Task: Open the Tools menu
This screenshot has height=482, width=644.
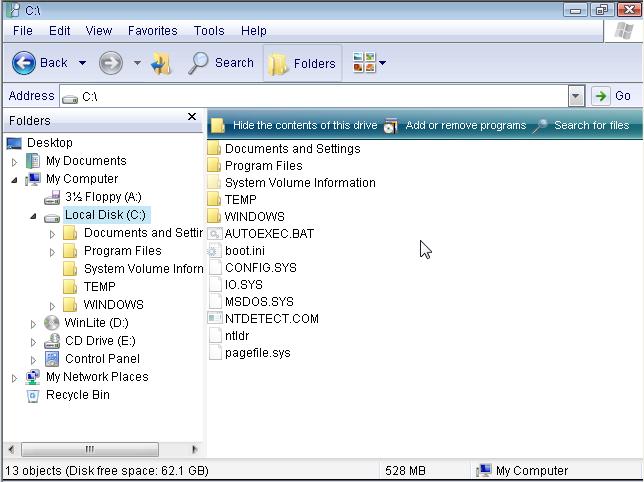Action: tap(209, 31)
